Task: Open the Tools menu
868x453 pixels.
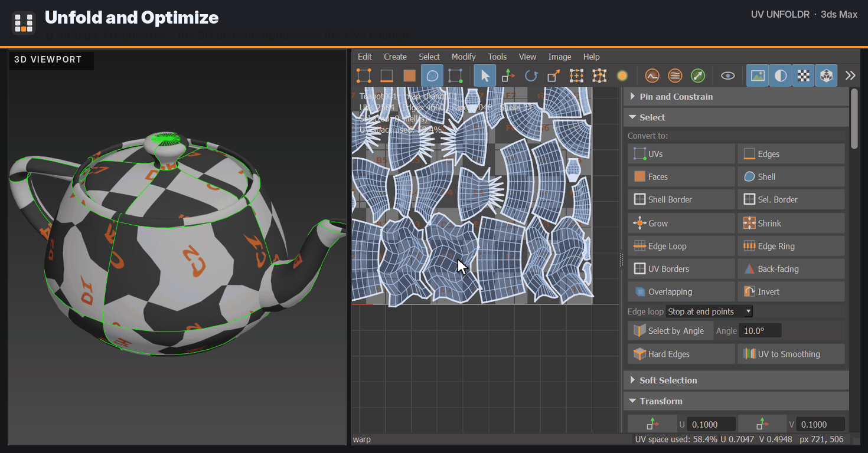Action: (497, 57)
